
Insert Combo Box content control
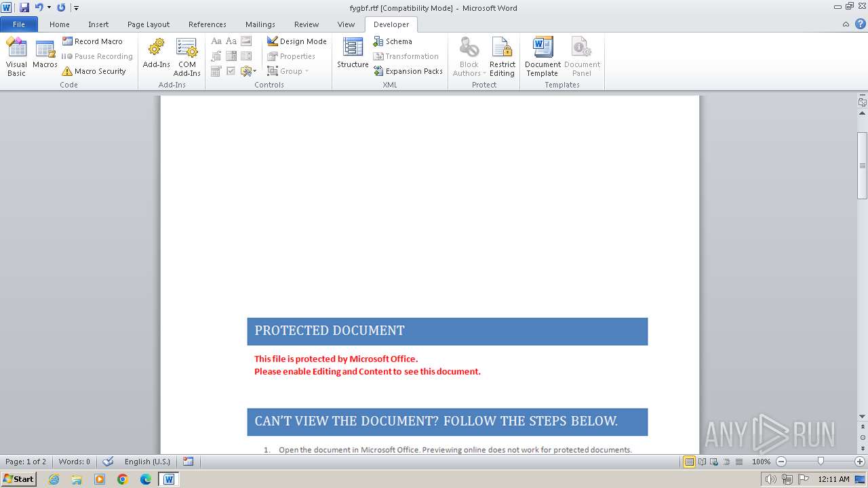point(231,56)
